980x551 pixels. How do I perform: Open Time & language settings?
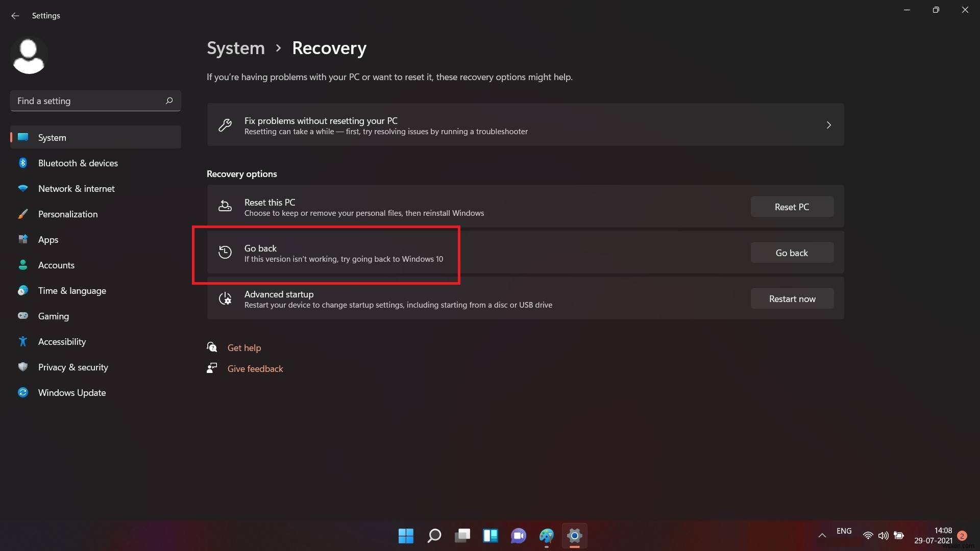point(71,290)
